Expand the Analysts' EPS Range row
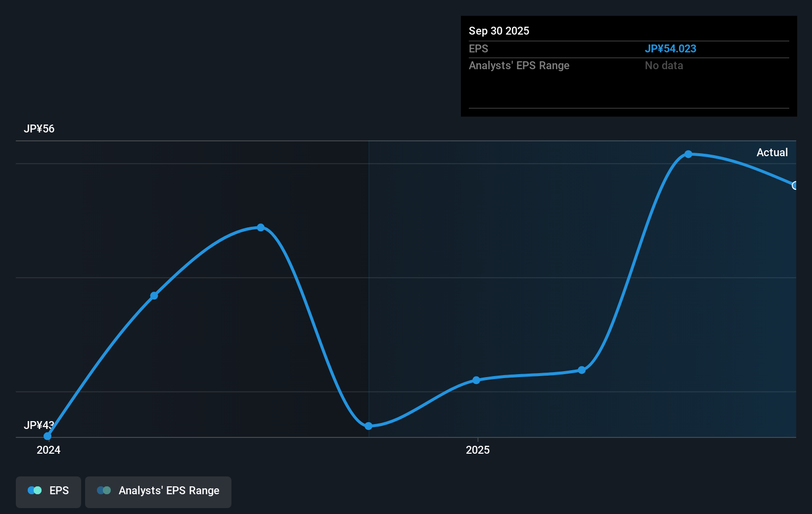The image size is (812, 514). click(x=519, y=65)
